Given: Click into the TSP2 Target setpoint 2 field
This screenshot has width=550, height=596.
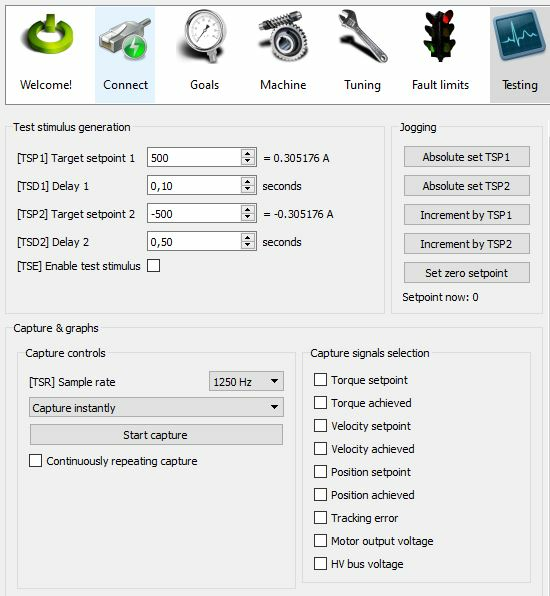Looking at the screenshot, I should pos(194,213).
